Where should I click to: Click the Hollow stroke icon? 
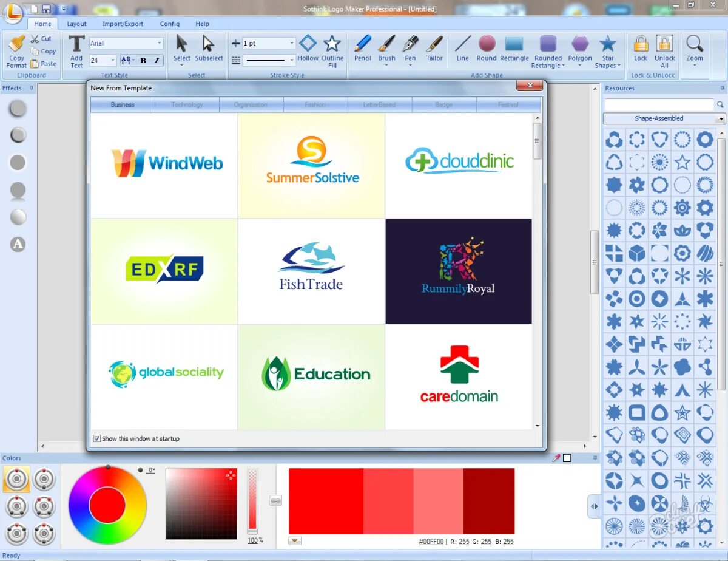pyautogui.click(x=308, y=43)
